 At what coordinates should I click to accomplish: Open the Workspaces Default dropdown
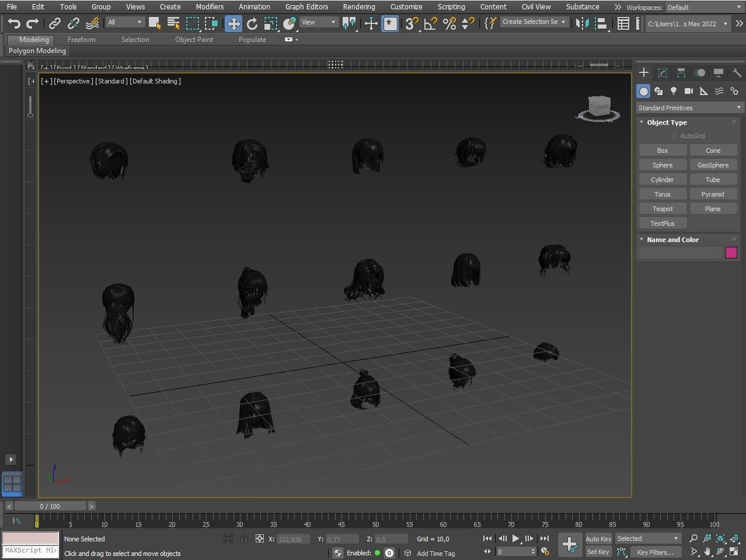[705, 8]
